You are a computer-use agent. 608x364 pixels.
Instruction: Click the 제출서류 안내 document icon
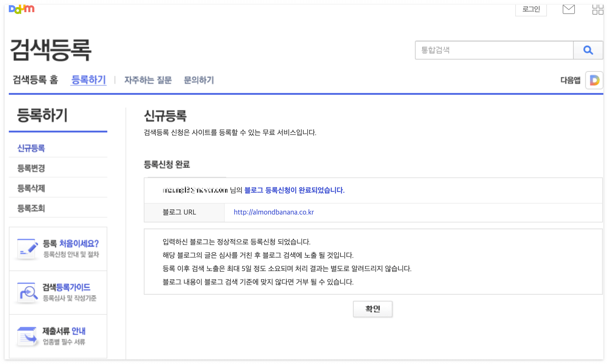(x=27, y=335)
